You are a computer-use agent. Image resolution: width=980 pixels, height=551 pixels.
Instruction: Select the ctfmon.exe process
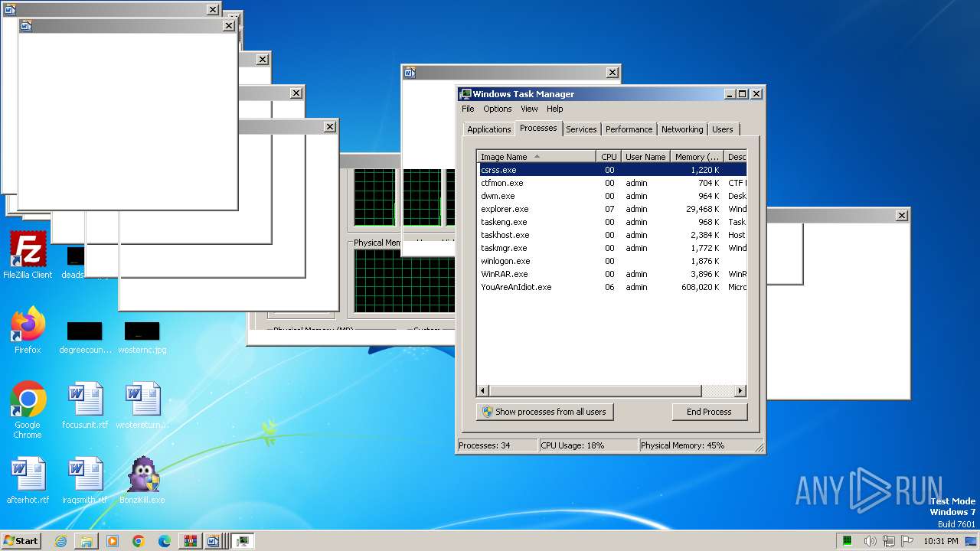(x=612, y=183)
